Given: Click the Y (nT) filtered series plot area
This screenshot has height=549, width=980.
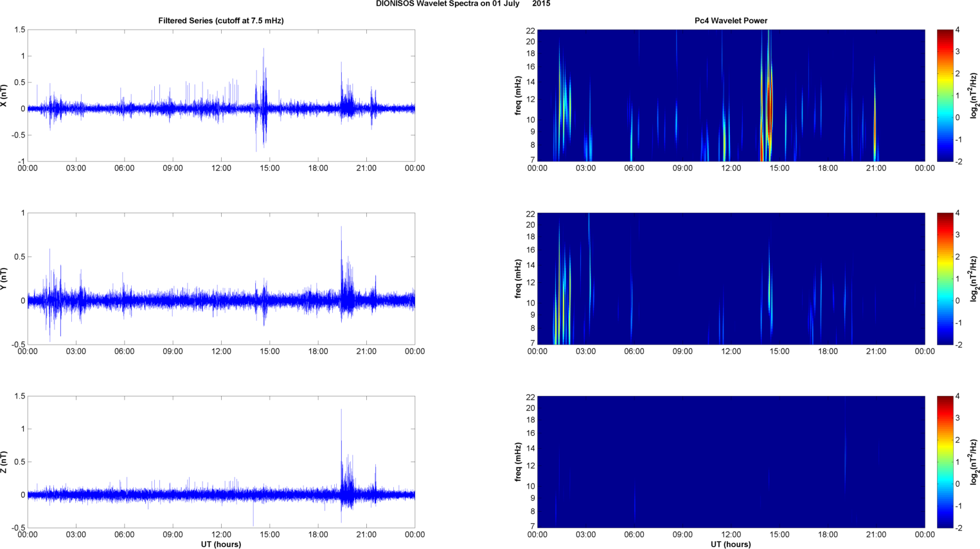Looking at the screenshot, I should tap(221, 279).
